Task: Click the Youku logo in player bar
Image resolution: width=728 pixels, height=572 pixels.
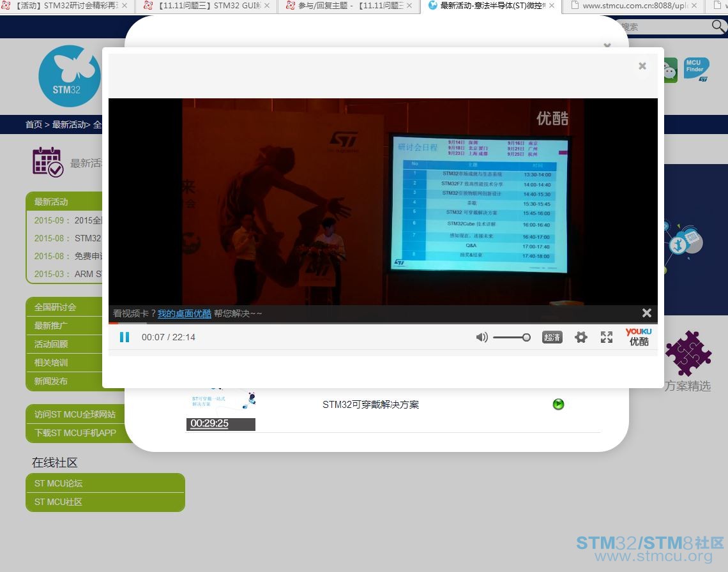Action: coord(639,336)
